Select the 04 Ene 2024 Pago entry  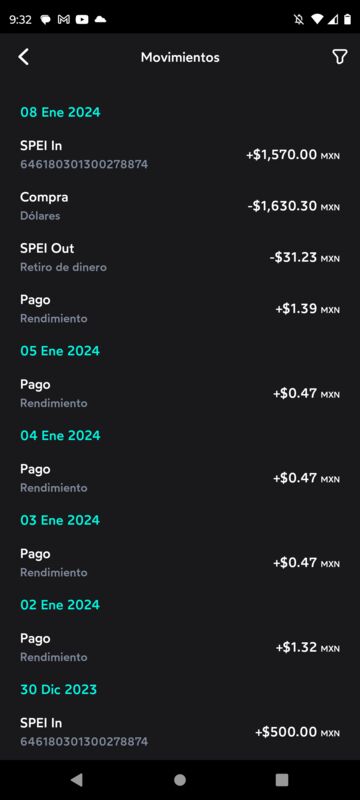(180, 478)
